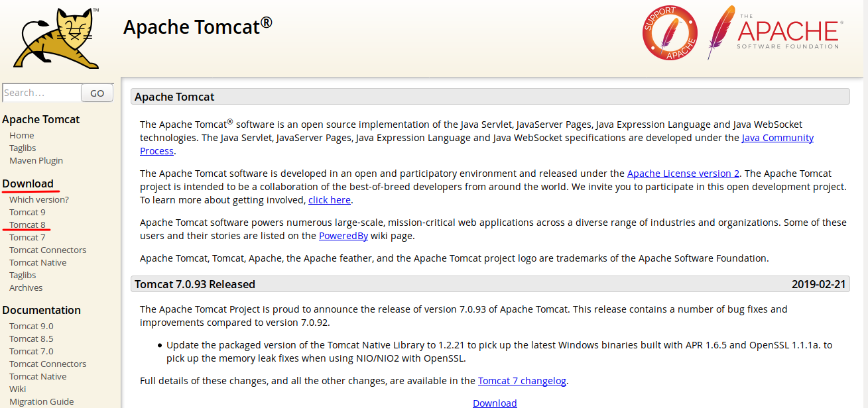Viewport: 868px width, 408px height.
Task: Open the Which version? page
Action: [38, 199]
